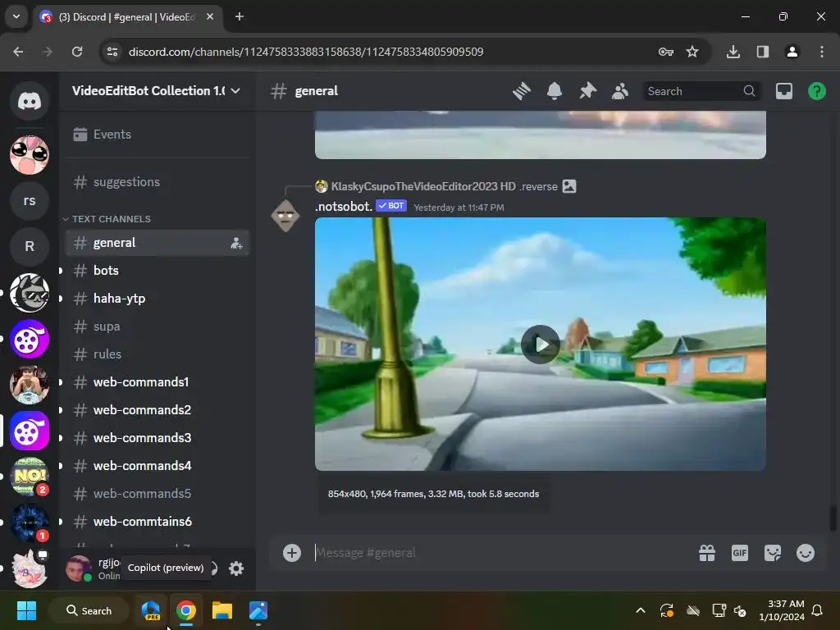Open the pink-faced avatar server icon
840x630 pixels.
30,155
